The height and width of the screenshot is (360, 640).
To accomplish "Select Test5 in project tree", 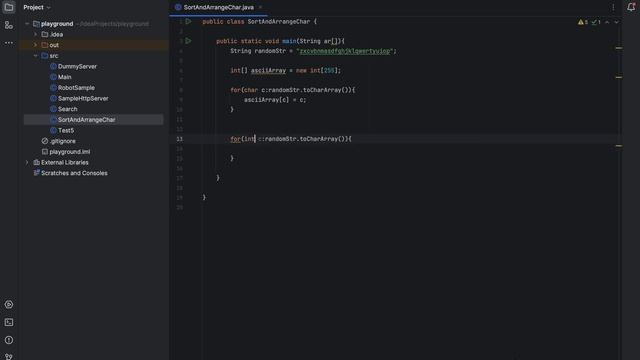I will coord(66,130).
